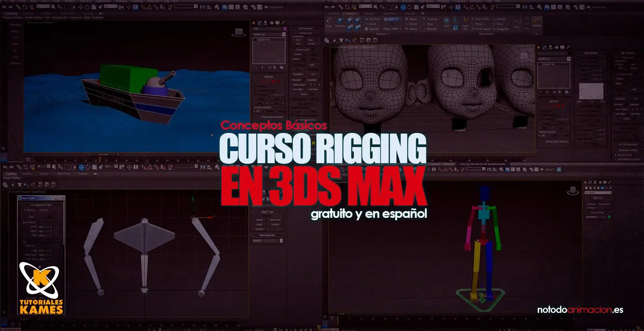This screenshot has width=644, height=331.
Task: Open the Modify tab in boat window command panel
Action: click(x=259, y=23)
